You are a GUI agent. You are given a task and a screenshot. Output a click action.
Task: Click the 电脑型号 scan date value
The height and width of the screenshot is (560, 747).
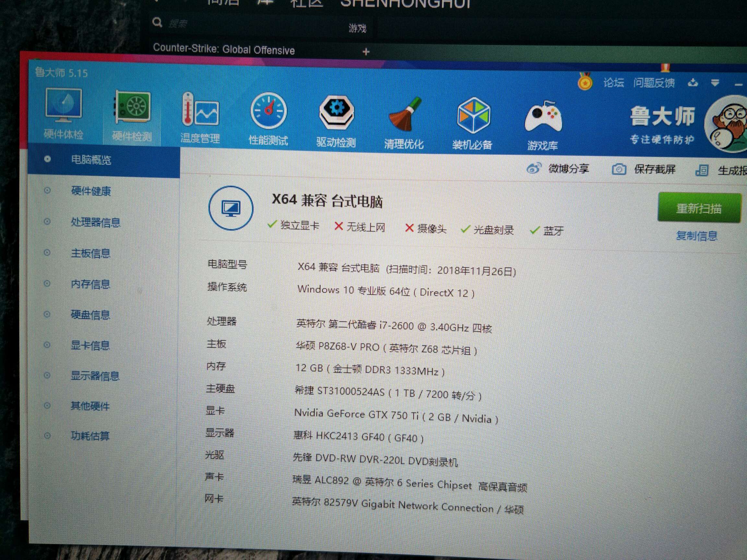(407, 269)
